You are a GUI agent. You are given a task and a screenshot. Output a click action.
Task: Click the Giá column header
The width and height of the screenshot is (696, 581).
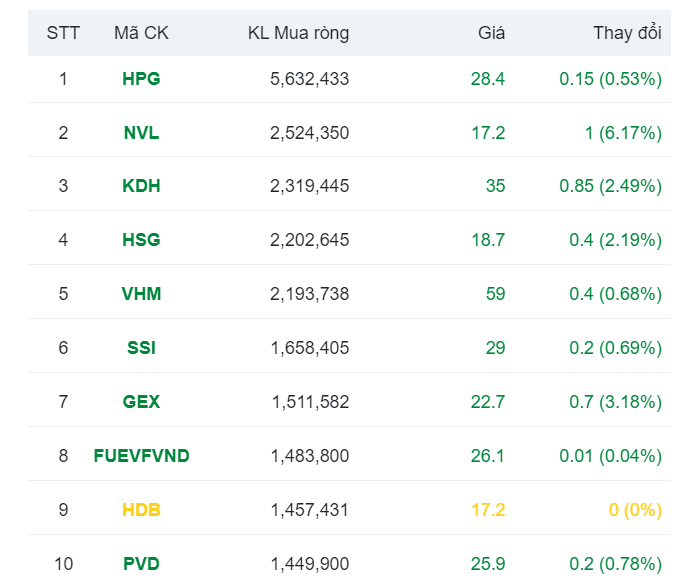(491, 33)
